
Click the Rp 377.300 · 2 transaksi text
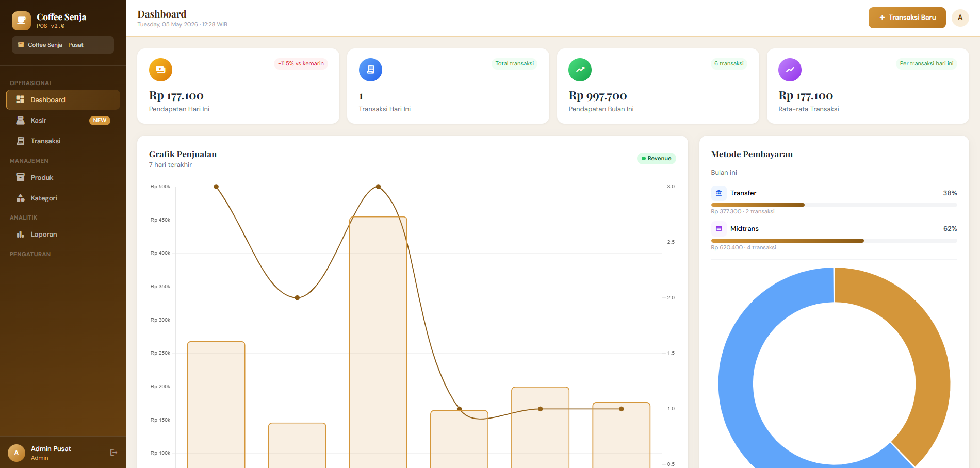(x=743, y=211)
